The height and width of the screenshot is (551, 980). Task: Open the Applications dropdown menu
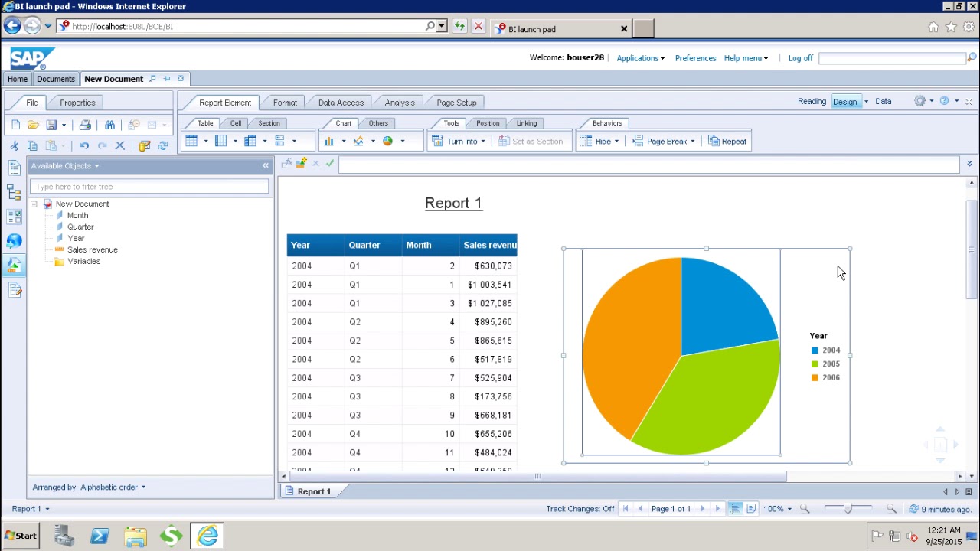click(641, 58)
